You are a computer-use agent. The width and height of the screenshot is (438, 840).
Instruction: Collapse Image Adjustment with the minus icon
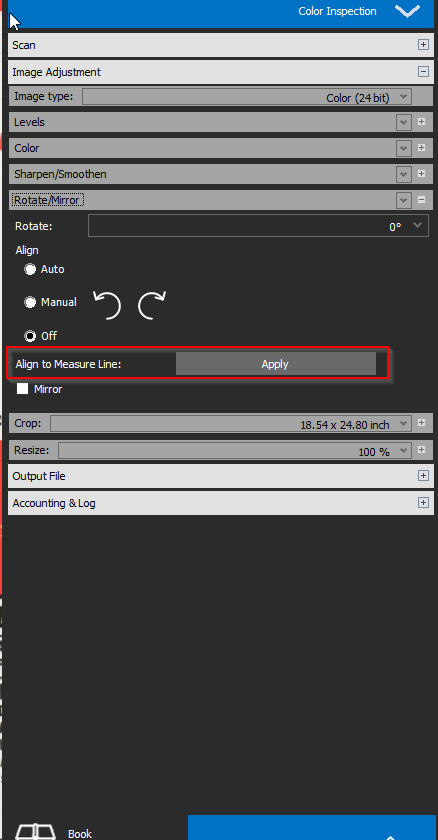(423, 72)
